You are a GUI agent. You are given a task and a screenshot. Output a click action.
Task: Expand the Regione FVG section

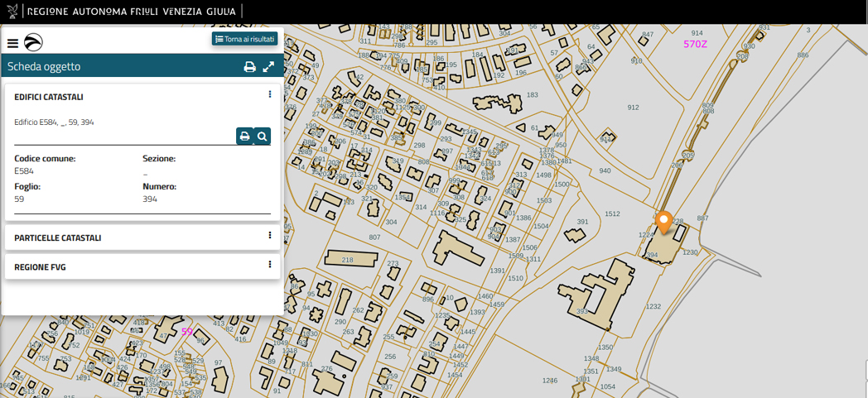click(40, 267)
